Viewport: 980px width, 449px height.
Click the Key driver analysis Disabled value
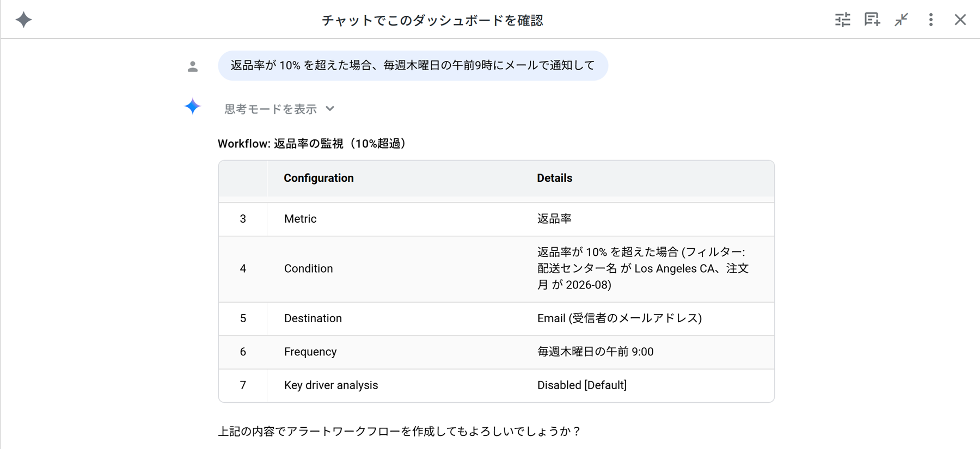pyautogui.click(x=581, y=385)
